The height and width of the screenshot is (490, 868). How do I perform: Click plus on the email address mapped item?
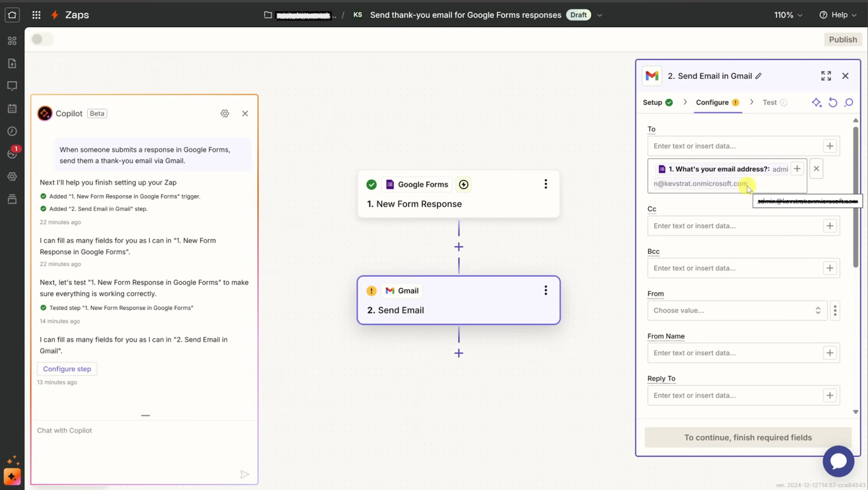(797, 169)
